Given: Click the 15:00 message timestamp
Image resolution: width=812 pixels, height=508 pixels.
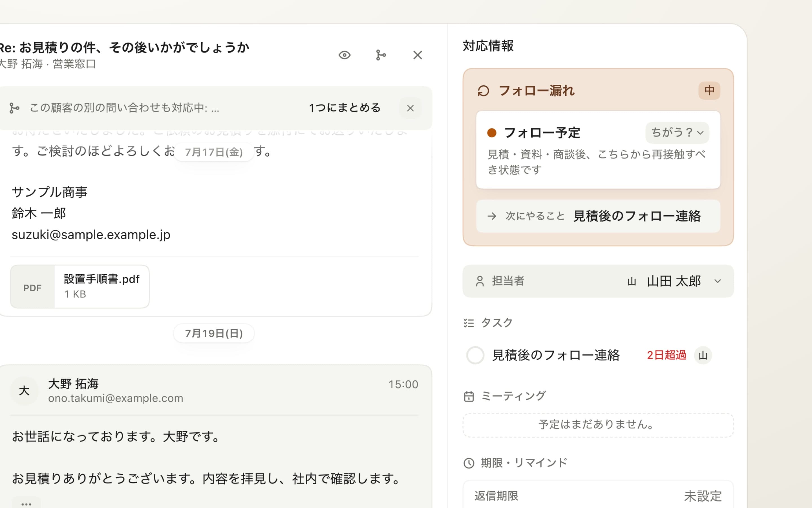Looking at the screenshot, I should (x=403, y=384).
